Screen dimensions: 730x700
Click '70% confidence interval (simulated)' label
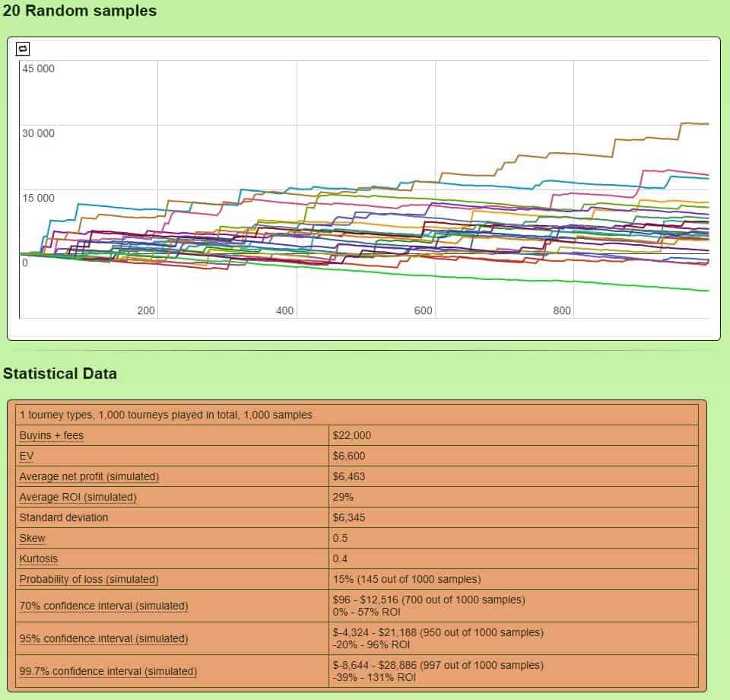103,606
